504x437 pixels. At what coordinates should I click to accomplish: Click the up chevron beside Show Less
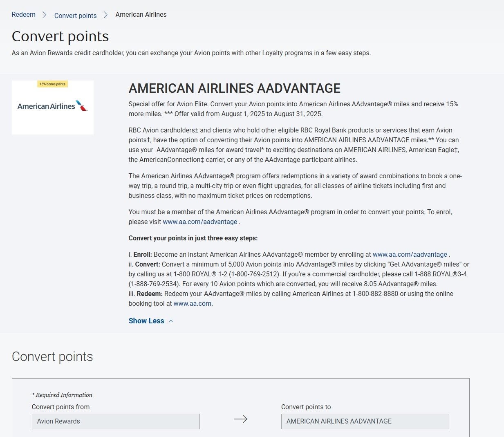(x=171, y=321)
